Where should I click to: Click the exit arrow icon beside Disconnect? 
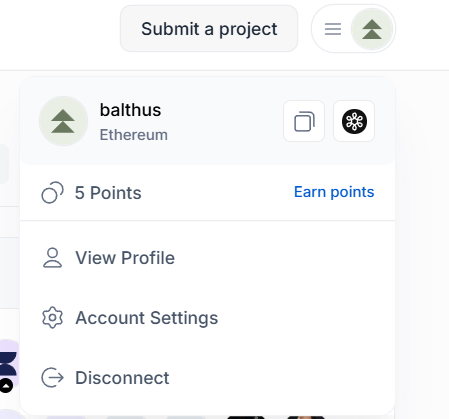tap(52, 378)
